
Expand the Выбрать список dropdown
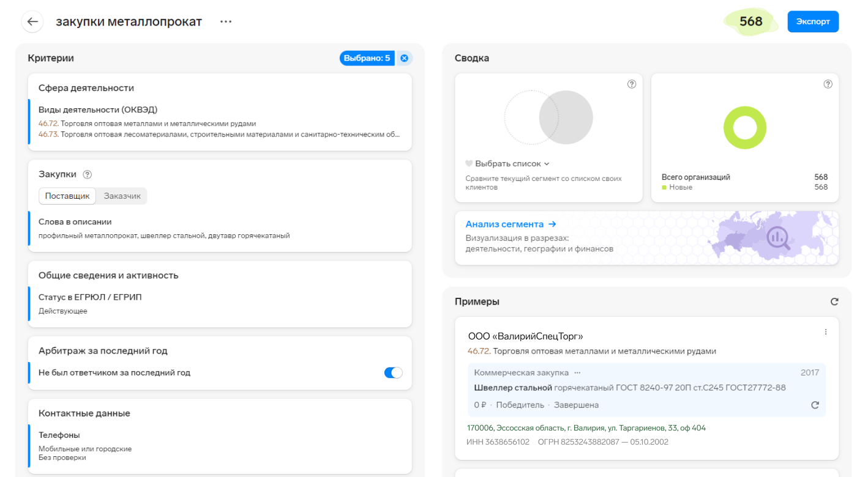[512, 163]
